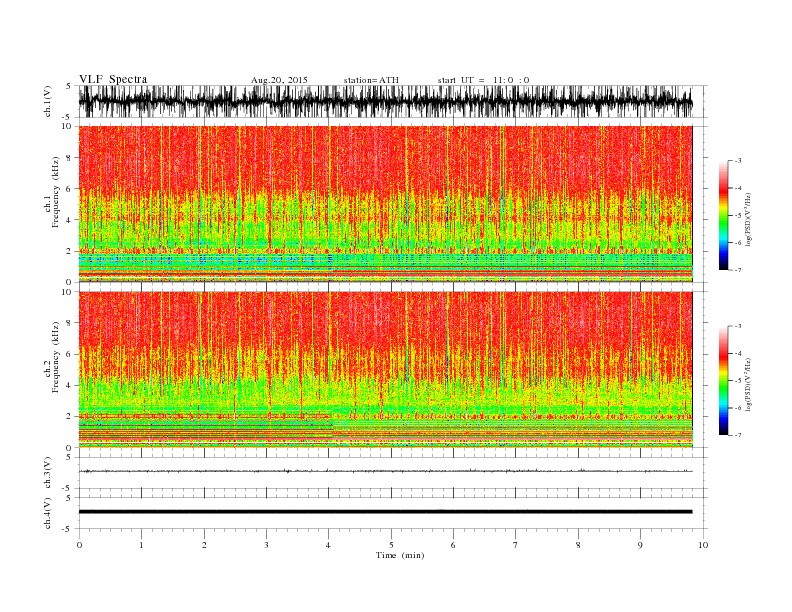
Task: Click the ch.2 spectrogram panel
Action: tap(385, 370)
